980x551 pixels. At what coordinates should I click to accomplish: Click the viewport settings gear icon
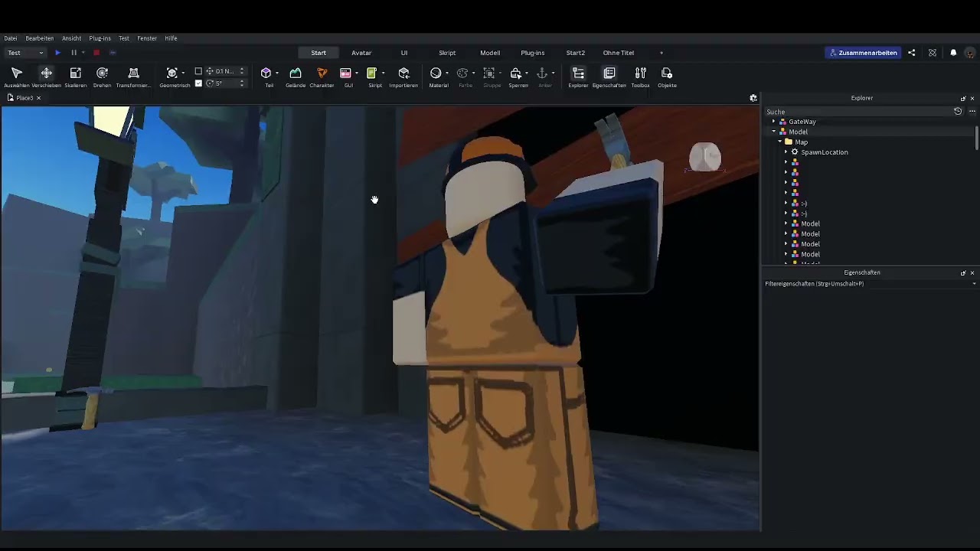pyautogui.click(x=753, y=98)
